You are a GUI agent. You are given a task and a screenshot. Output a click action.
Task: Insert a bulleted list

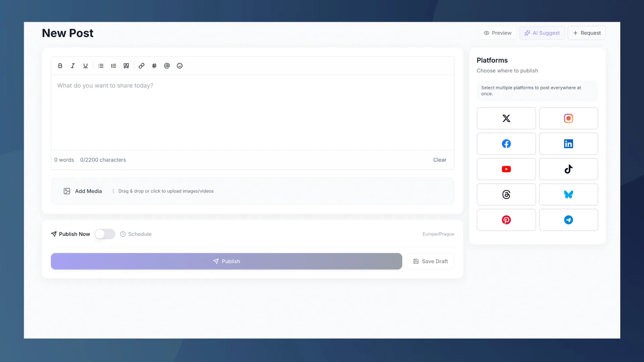(x=101, y=66)
